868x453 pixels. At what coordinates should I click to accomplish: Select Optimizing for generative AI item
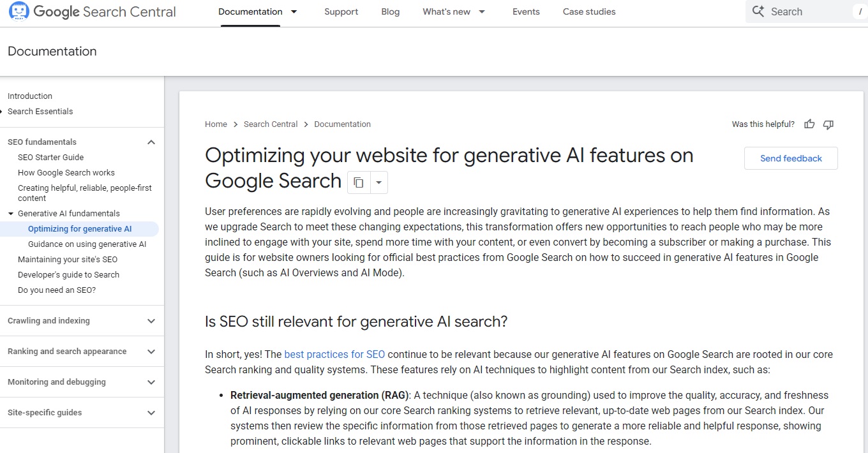80,229
